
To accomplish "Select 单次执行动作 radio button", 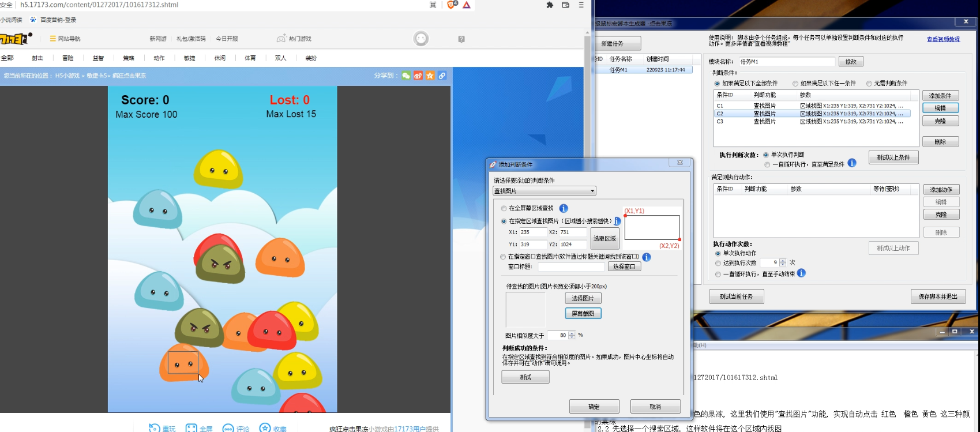I will 718,253.
